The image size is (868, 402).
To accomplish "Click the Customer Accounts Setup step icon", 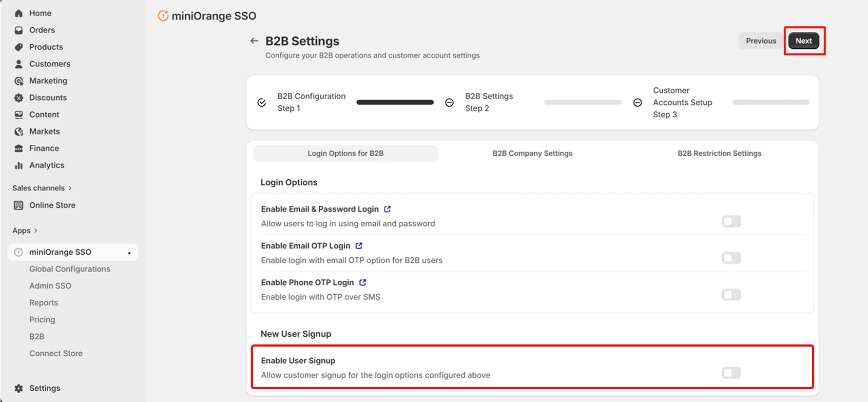I will click(x=638, y=103).
